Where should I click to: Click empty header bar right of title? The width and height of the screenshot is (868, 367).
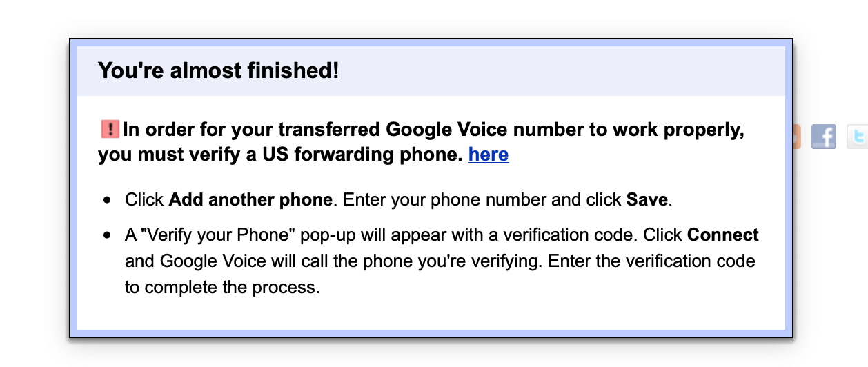click(x=552, y=70)
